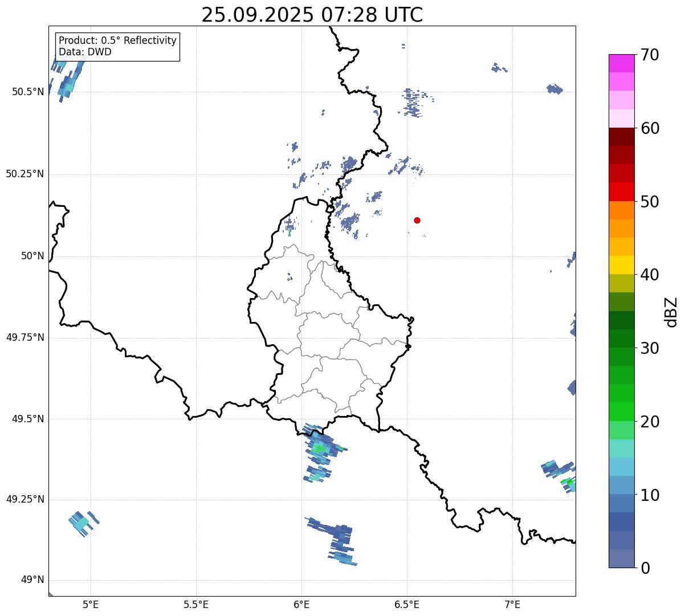Click the latitude label 50.5°N

28,92
